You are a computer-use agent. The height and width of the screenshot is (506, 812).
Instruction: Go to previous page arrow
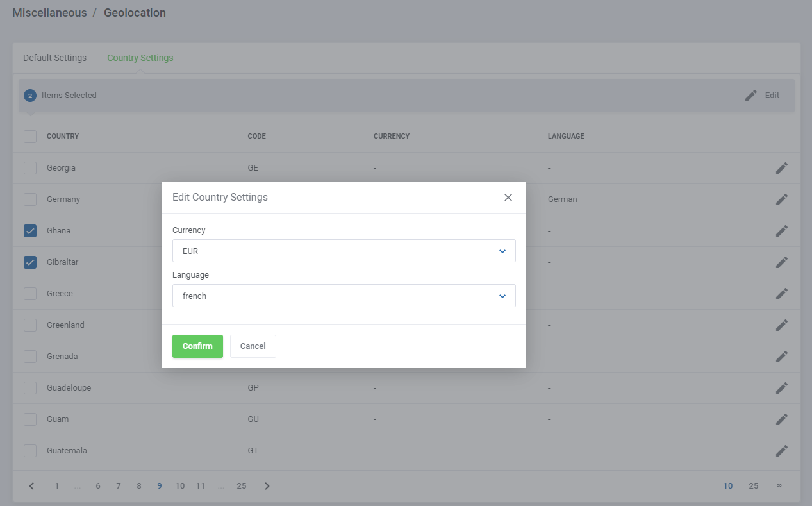31,486
